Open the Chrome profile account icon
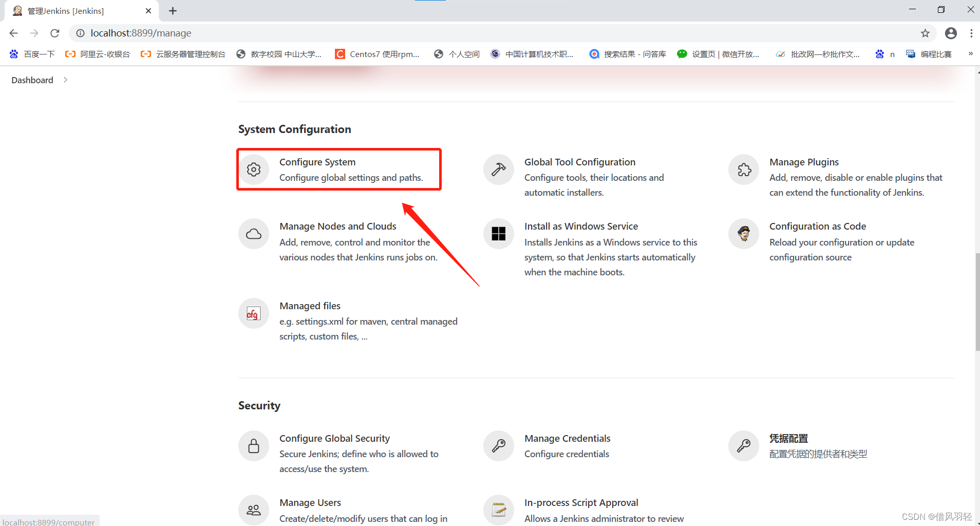This screenshot has height=526, width=980. pos(951,33)
